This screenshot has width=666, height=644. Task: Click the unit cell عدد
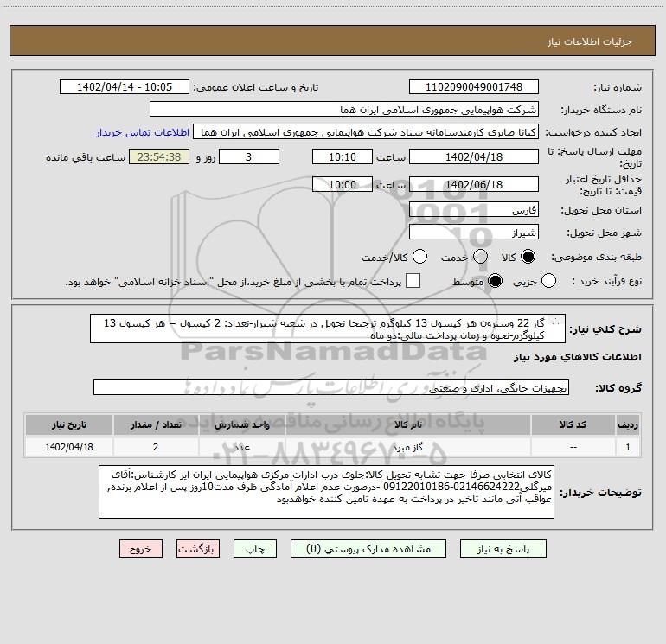coord(241,447)
